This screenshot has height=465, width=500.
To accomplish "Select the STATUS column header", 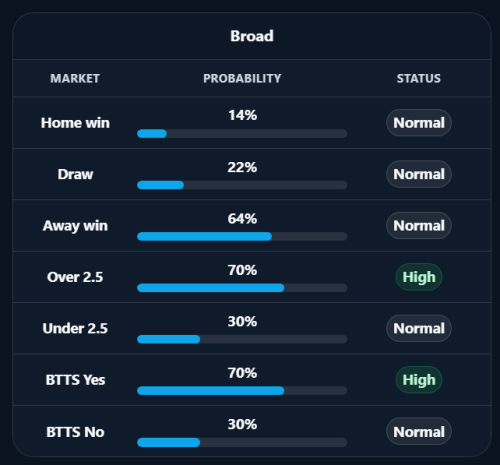I will tap(419, 79).
